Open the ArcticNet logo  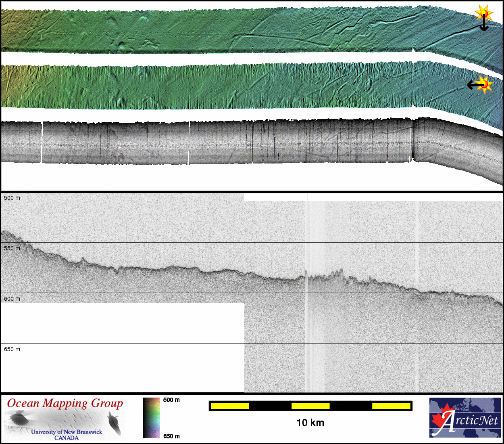click(465, 418)
